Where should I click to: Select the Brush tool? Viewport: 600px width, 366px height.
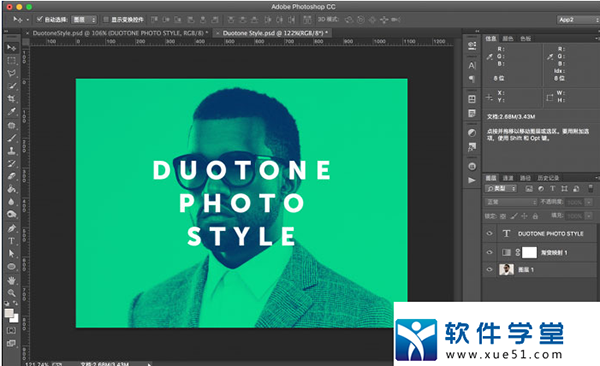click(x=11, y=138)
